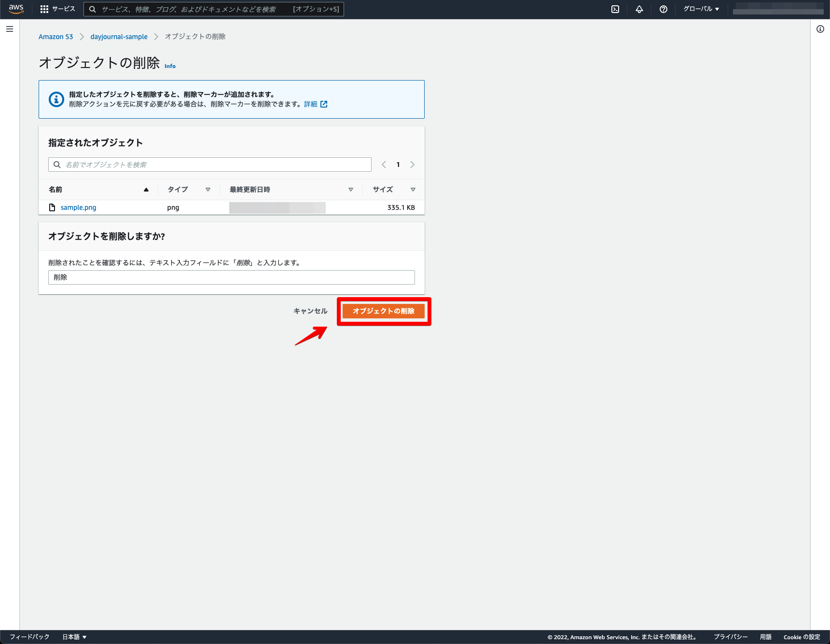Open the Info link beside page title

point(170,66)
